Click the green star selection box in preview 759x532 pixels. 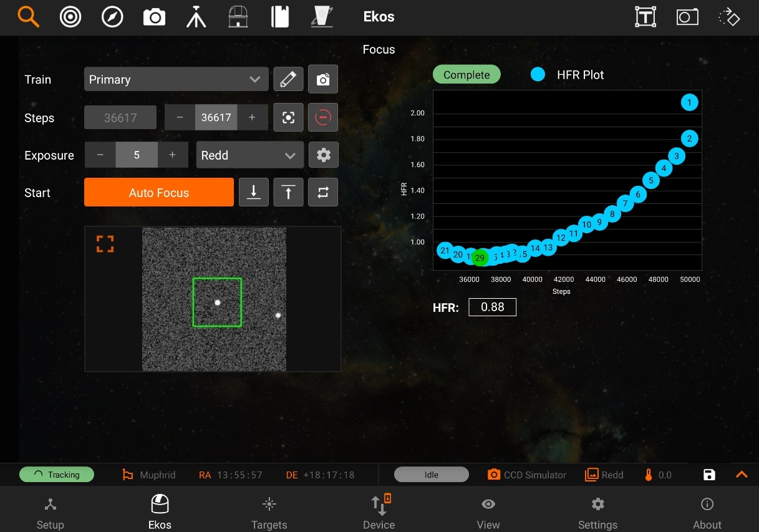click(x=217, y=302)
